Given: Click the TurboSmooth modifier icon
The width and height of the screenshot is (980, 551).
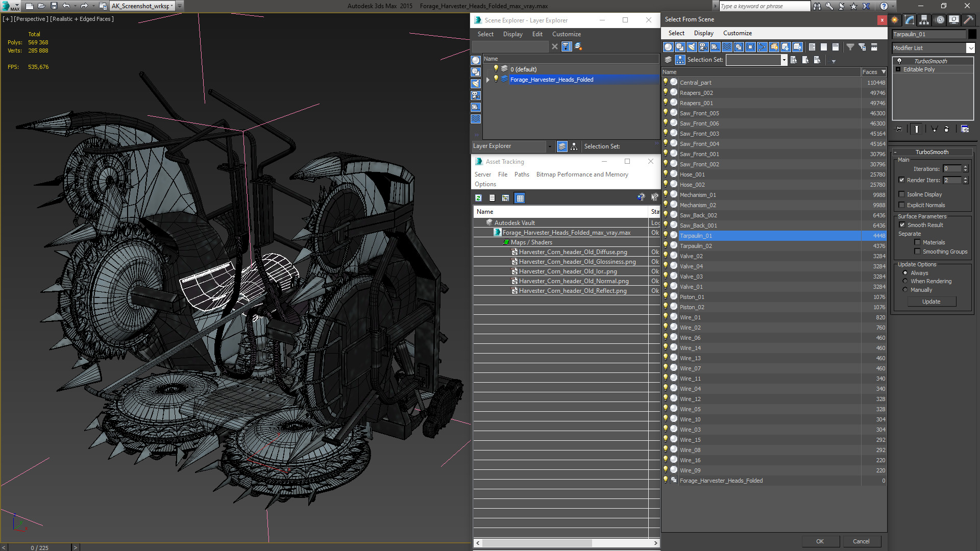Looking at the screenshot, I should pyautogui.click(x=900, y=61).
